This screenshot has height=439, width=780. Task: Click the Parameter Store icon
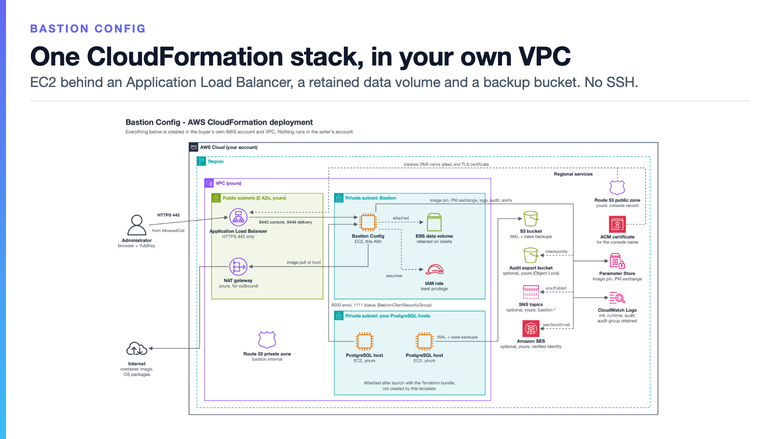tap(617, 261)
